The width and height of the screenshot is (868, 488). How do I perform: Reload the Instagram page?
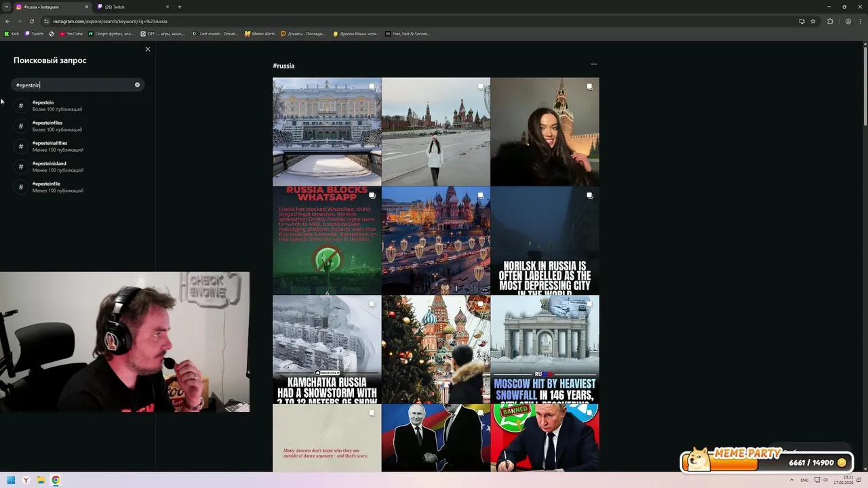point(31,21)
